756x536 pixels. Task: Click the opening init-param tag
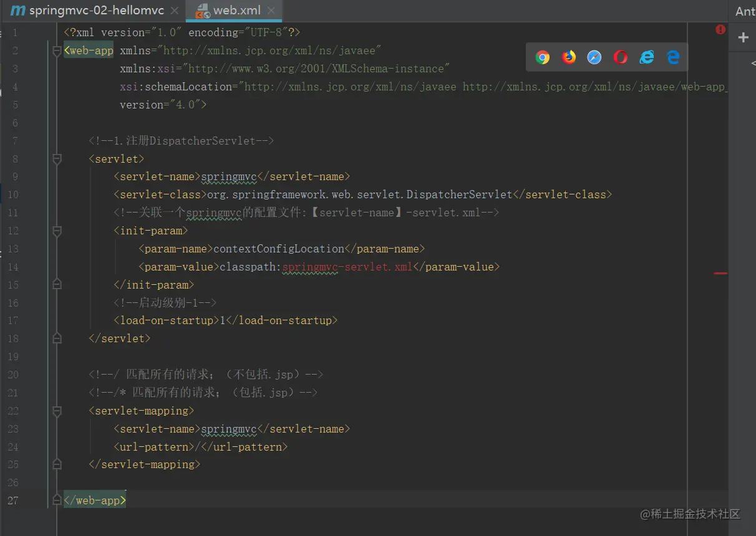click(151, 231)
